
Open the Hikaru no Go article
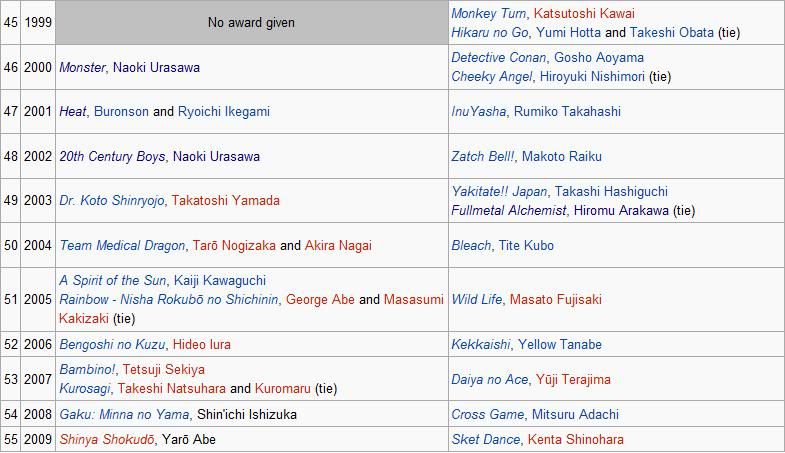coord(489,33)
